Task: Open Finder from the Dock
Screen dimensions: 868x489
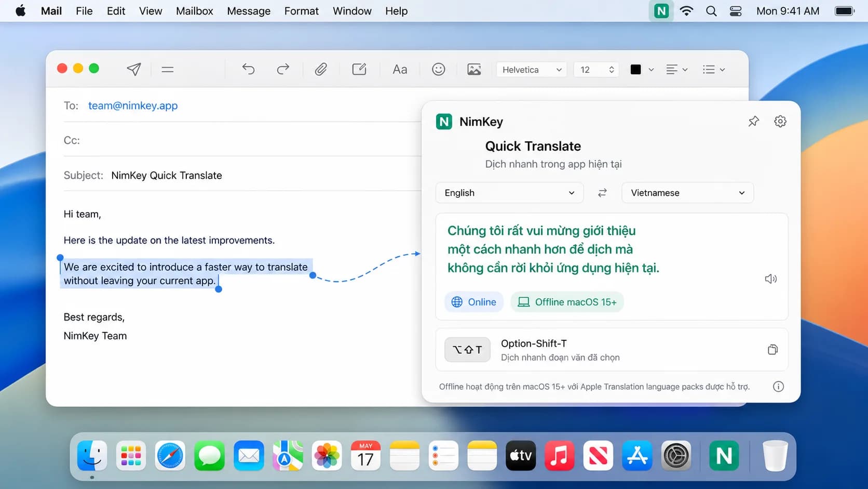Action: 92,456
